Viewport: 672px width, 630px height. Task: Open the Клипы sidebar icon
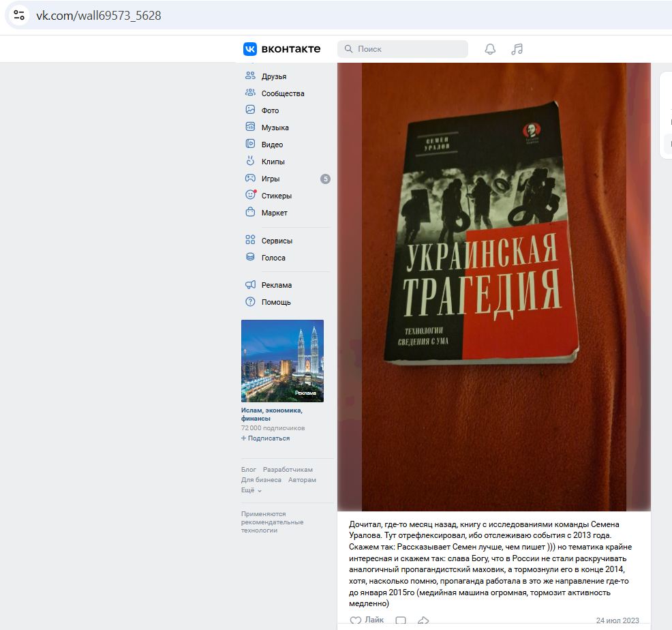(x=251, y=161)
